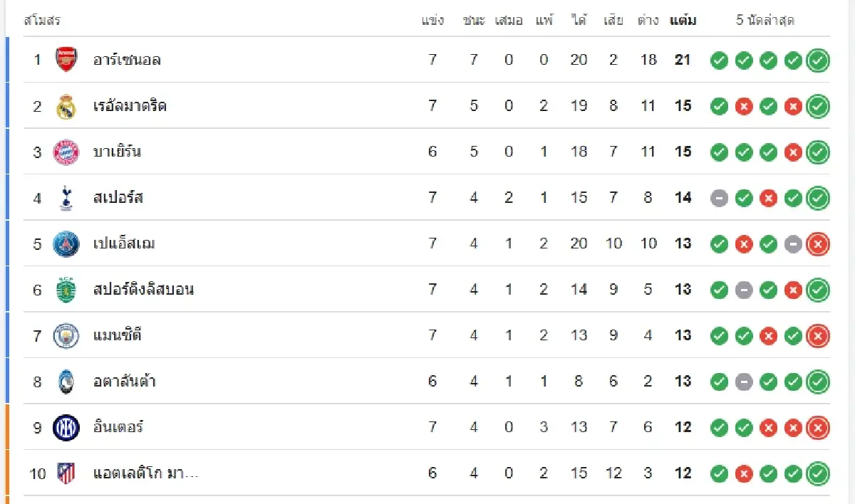The image size is (855, 504).
Task: Click PSG's circled latest match loss icon
Action: pos(818,244)
